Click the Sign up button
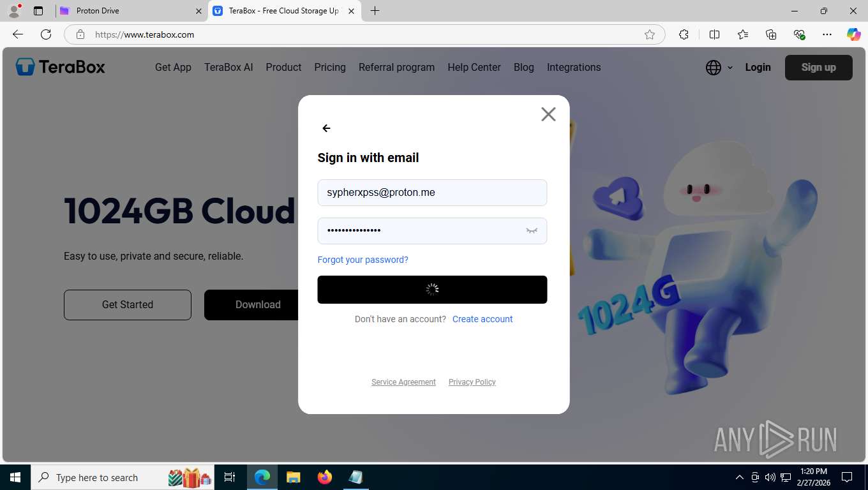The image size is (868, 490). (x=818, y=68)
